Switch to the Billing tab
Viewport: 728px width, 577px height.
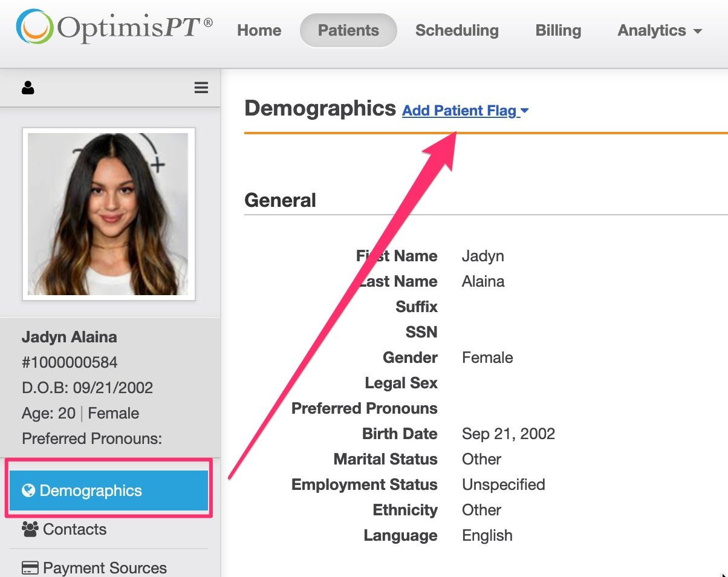pyautogui.click(x=558, y=30)
